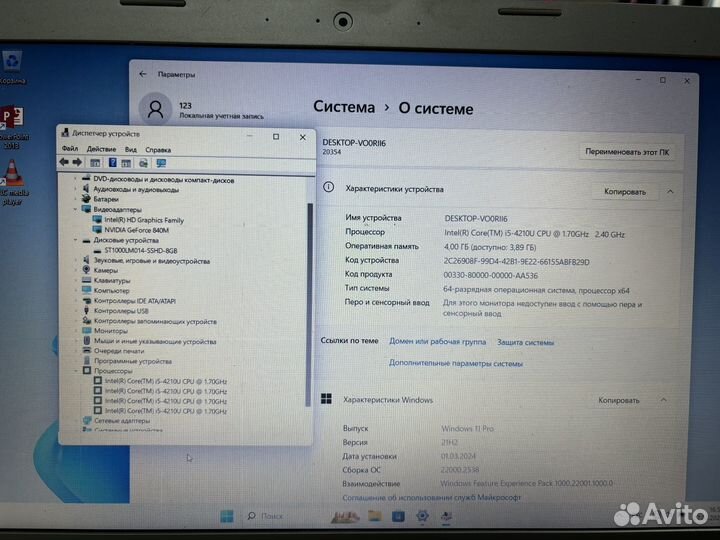Select the Контроллеры IDE ATA/ATAPI category
Image resolution: width=720 pixels, height=540 pixels.
point(135,301)
